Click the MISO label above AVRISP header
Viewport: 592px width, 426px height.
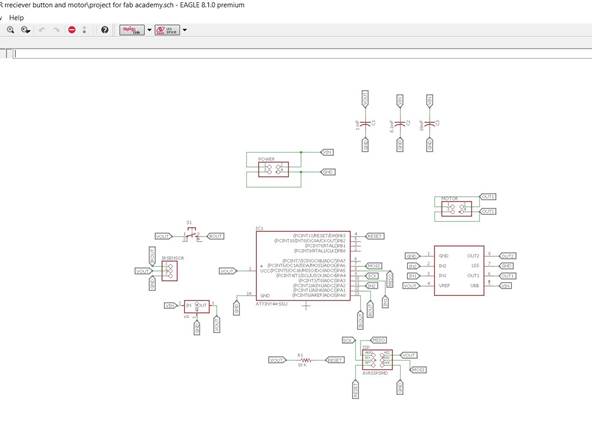pyautogui.click(x=379, y=340)
